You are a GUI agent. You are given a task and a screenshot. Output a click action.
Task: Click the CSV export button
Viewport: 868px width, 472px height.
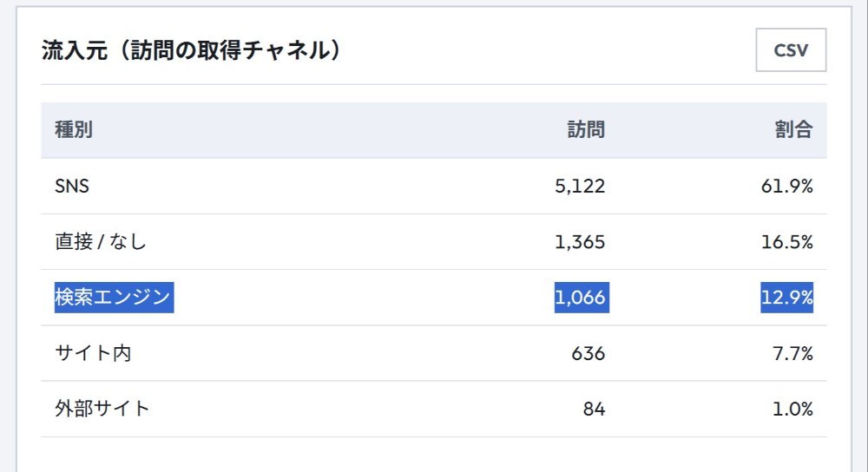791,49
